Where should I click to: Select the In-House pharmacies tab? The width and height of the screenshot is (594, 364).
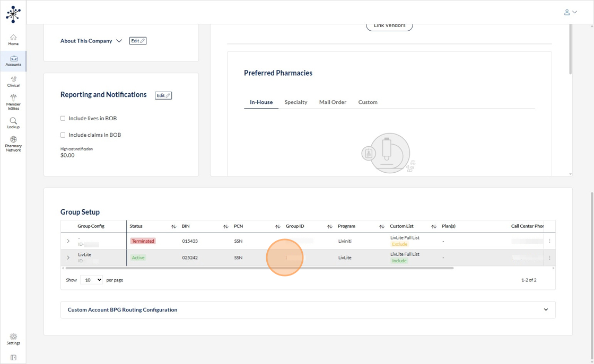pos(261,102)
